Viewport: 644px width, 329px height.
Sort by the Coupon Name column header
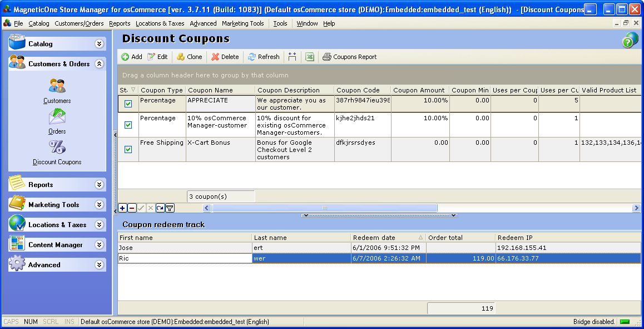[x=221, y=90]
